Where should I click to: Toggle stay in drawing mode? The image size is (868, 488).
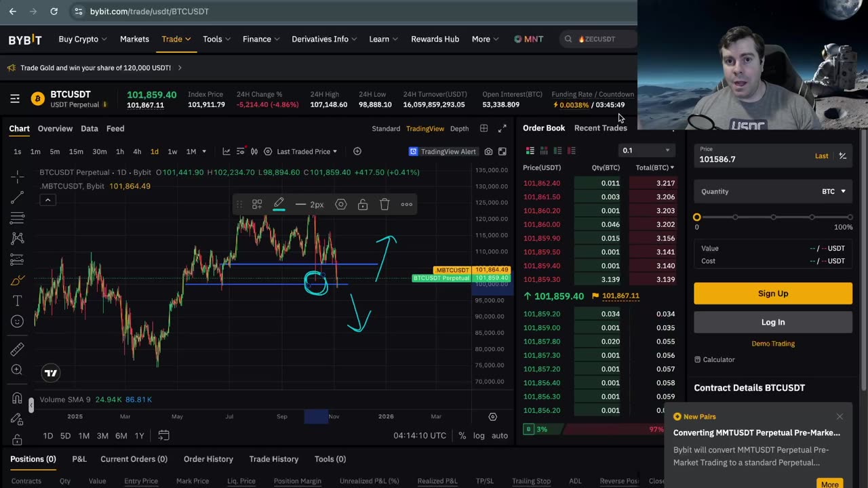pos(17,420)
